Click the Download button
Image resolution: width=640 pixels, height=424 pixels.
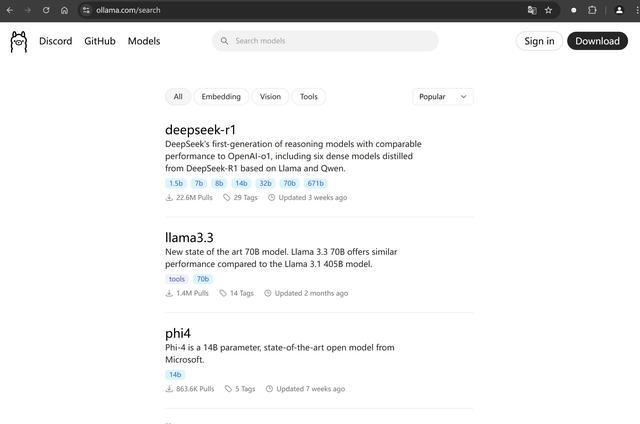coord(598,41)
